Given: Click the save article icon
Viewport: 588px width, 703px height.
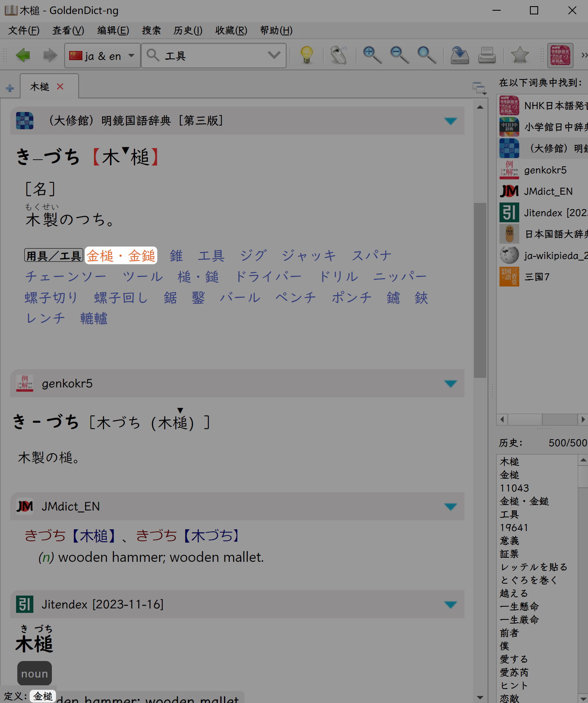Looking at the screenshot, I should point(460,55).
